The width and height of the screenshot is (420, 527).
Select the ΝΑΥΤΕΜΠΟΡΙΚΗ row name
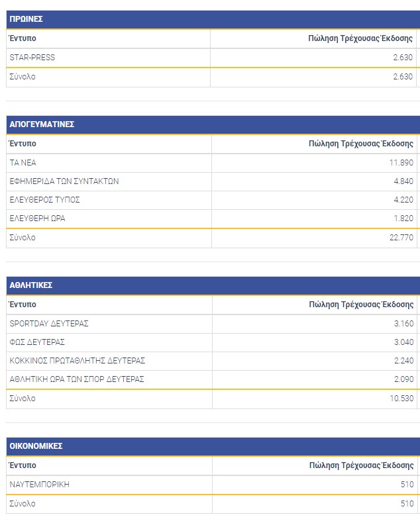coord(40,485)
